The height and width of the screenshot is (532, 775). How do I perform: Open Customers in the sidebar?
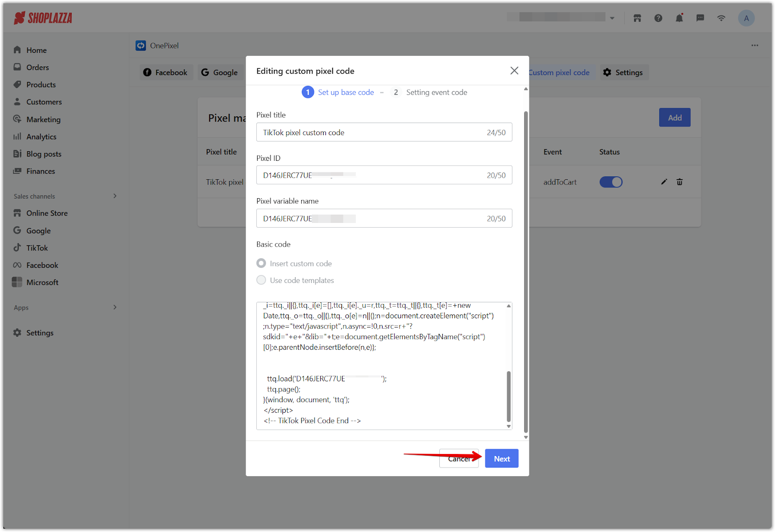pyautogui.click(x=44, y=102)
